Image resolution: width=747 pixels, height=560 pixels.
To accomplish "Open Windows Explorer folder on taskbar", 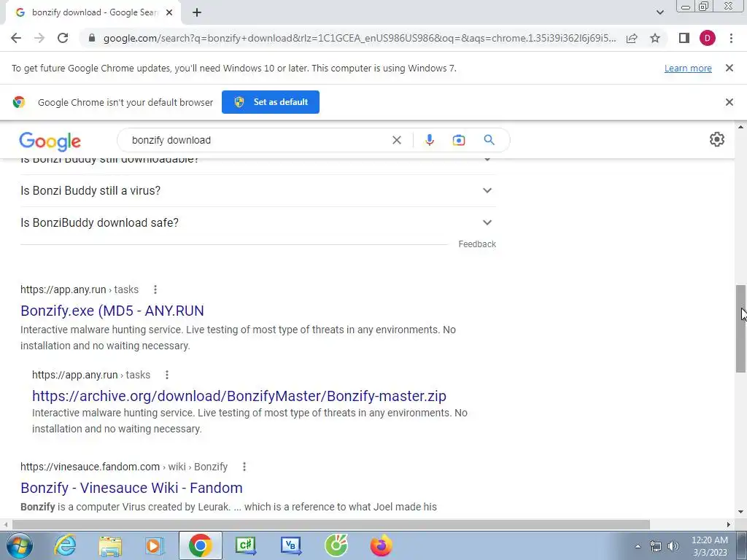I will click(110, 545).
